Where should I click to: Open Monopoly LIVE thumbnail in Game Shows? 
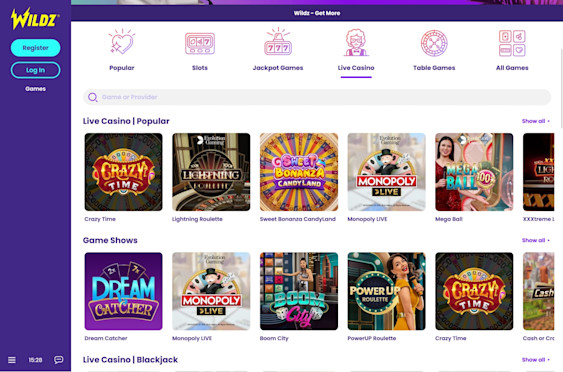click(x=211, y=291)
